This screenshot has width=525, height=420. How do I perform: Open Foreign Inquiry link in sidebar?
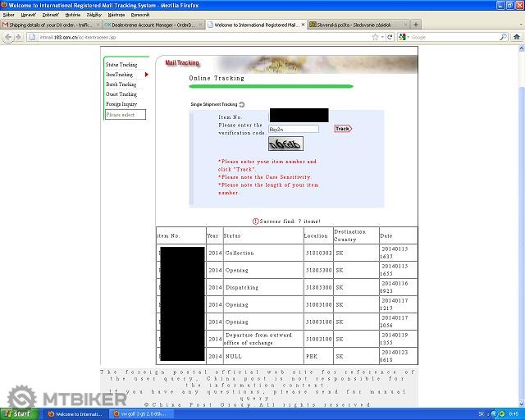[x=121, y=104]
